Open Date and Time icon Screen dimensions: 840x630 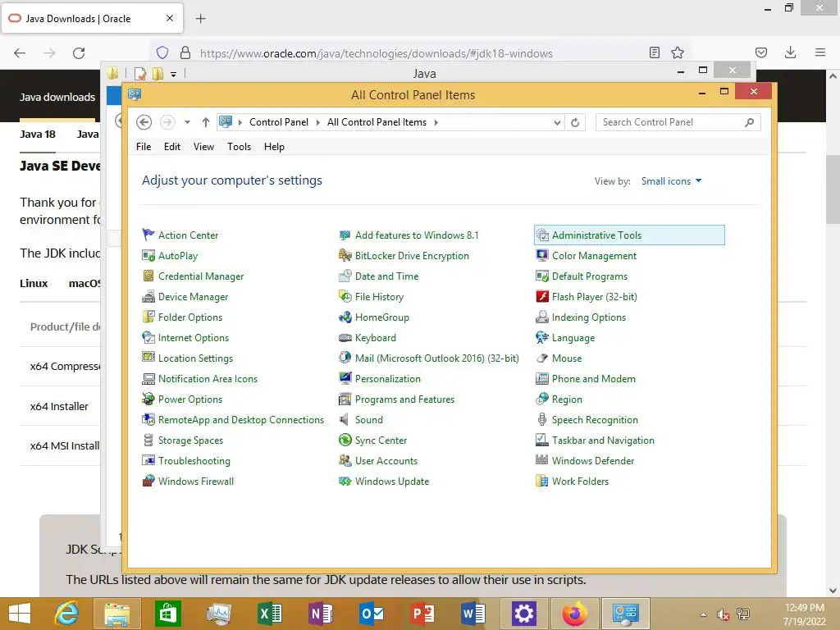(345, 276)
